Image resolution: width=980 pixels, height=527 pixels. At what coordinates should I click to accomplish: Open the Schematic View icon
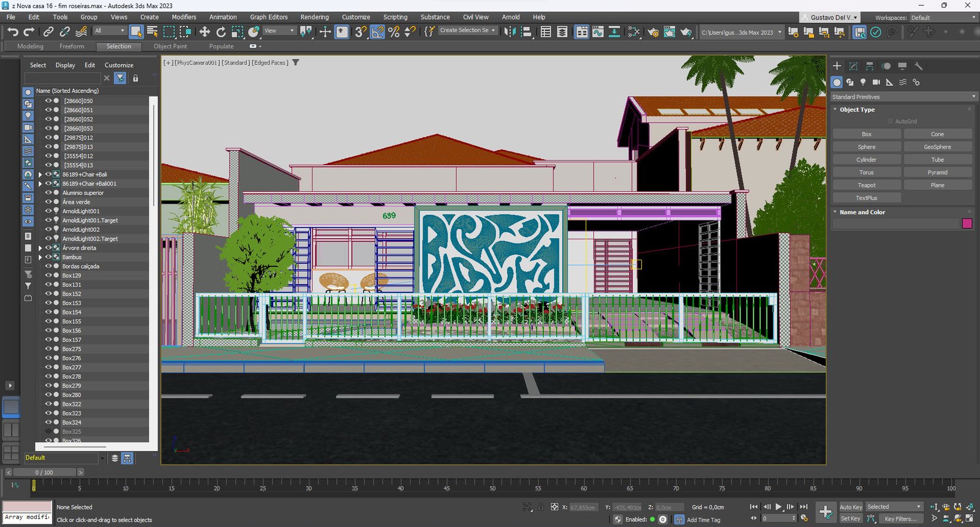point(634,32)
